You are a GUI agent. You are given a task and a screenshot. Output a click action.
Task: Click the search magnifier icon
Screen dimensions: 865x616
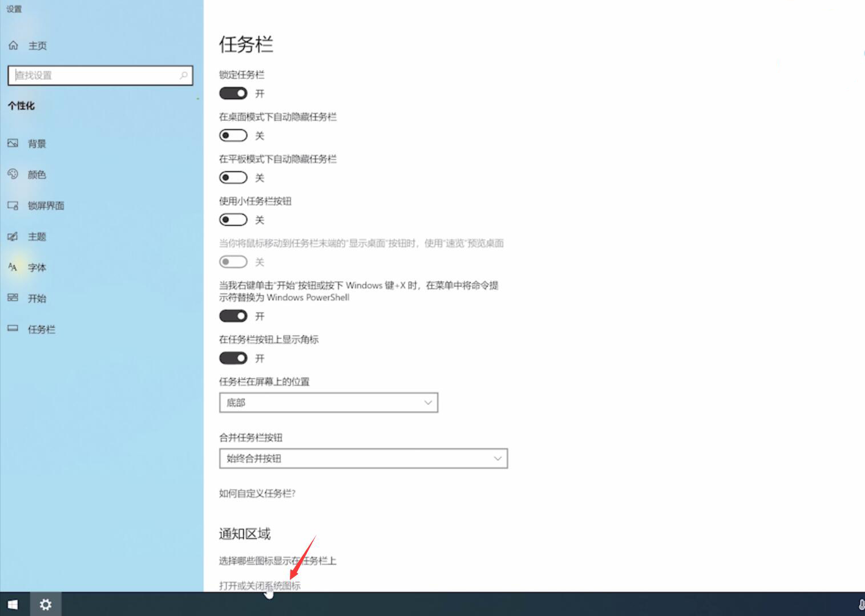click(x=183, y=75)
